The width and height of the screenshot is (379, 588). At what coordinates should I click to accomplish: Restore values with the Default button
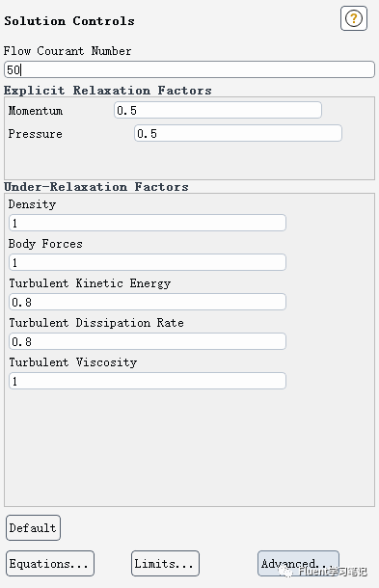(33, 528)
